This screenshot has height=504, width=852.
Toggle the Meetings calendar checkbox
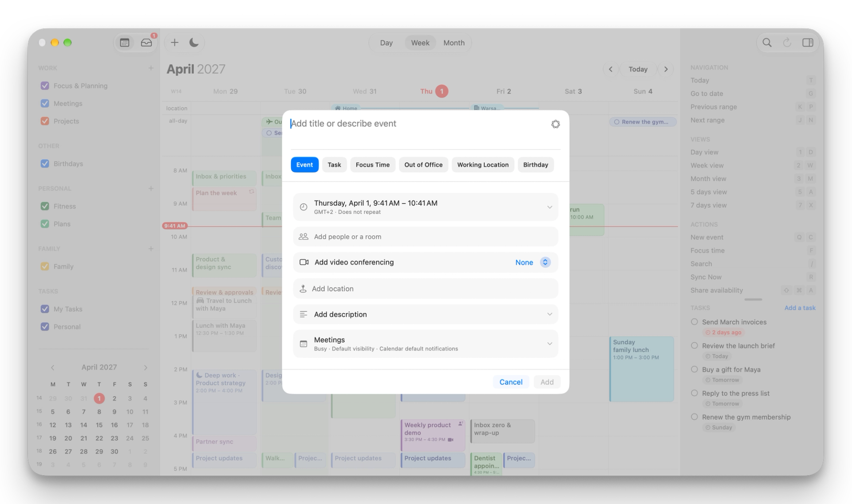[x=45, y=103]
